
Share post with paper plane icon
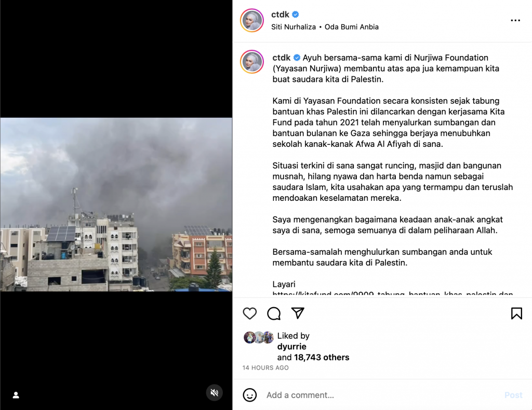298,313
